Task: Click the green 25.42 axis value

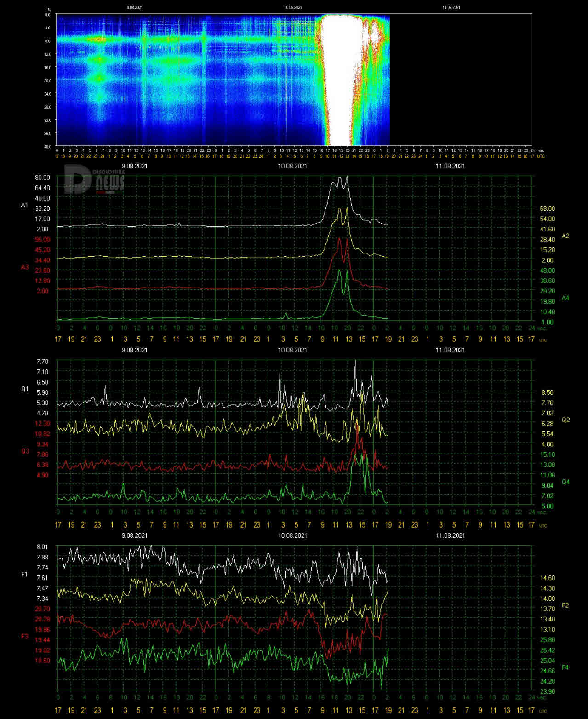Action: pyautogui.click(x=547, y=650)
